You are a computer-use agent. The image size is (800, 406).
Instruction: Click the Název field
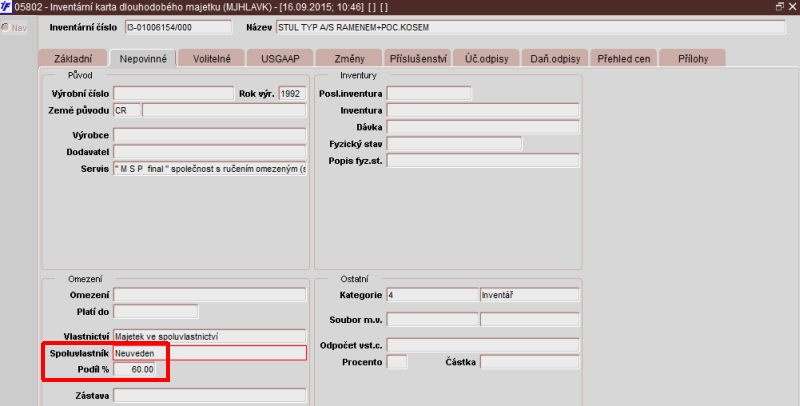point(530,28)
